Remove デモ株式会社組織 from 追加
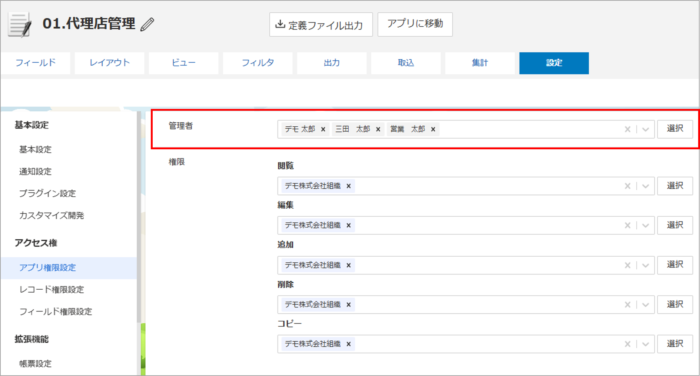 [349, 265]
